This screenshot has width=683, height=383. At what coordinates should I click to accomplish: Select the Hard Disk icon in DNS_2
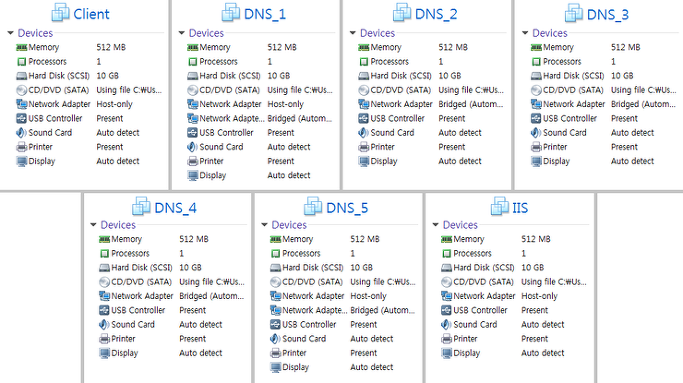click(x=364, y=76)
